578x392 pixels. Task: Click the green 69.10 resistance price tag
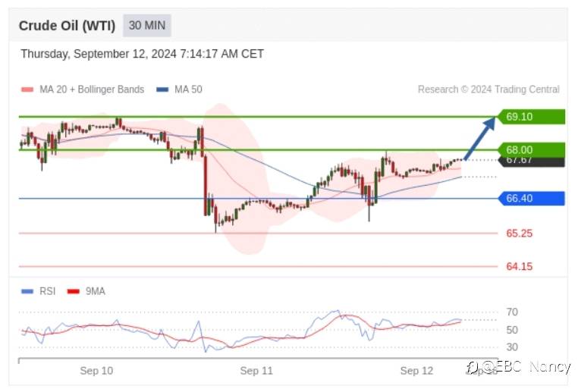(x=531, y=117)
